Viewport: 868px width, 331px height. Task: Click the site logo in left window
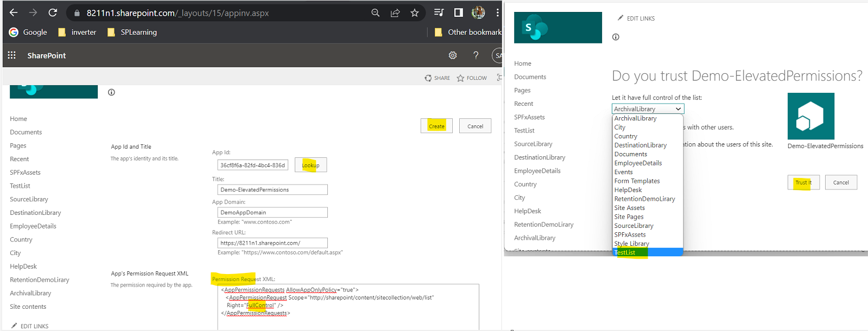(54, 91)
